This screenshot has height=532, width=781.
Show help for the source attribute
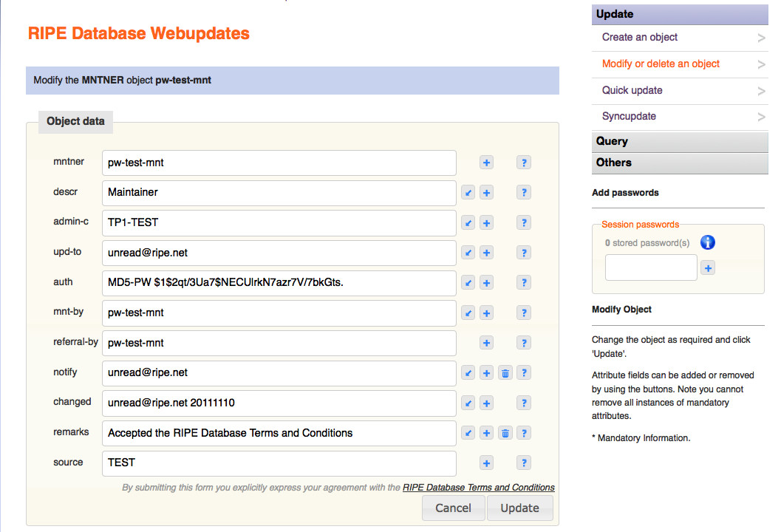[524, 463]
